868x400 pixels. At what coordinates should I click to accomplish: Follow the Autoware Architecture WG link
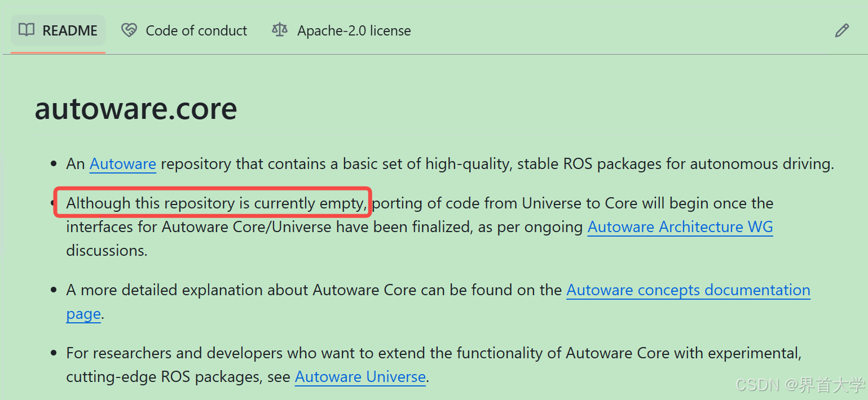pyautogui.click(x=680, y=226)
